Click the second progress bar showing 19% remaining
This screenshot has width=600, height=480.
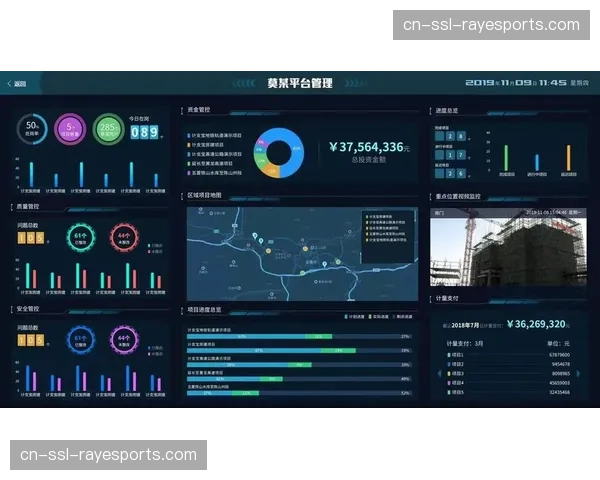[x=299, y=351]
